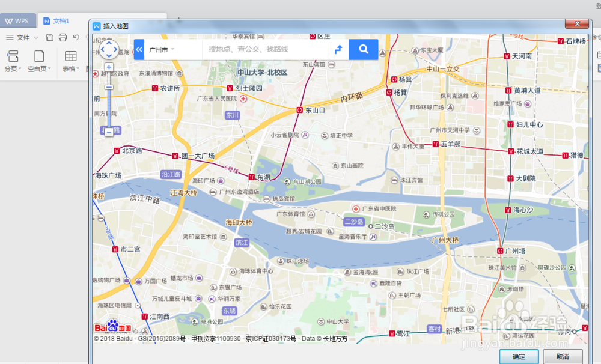Click the 星海音乐厅 music hall marker

point(373,237)
